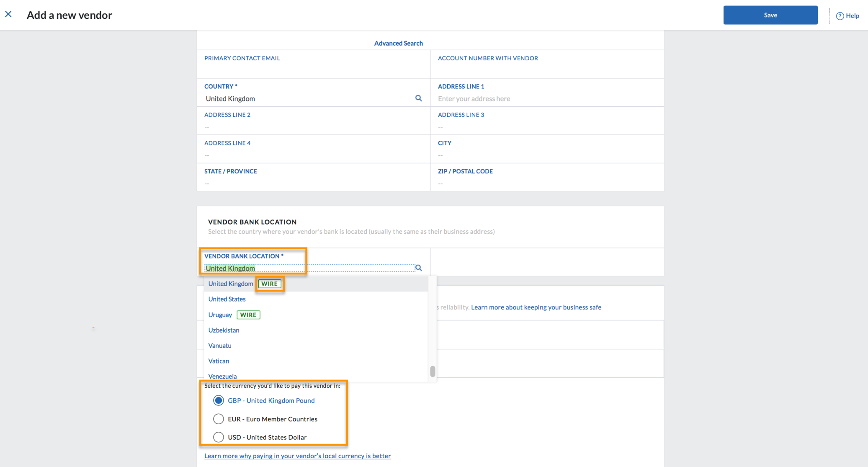This screenshot has width=868, height=467.
Task: Open the Vendor Bank Location combo box
Action: [x=309, y=268]
